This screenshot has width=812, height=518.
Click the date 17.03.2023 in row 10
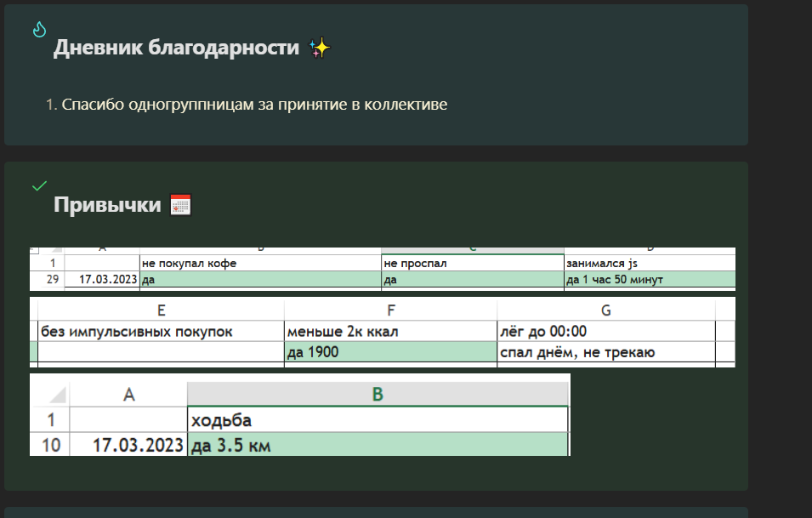pos(128,445)
